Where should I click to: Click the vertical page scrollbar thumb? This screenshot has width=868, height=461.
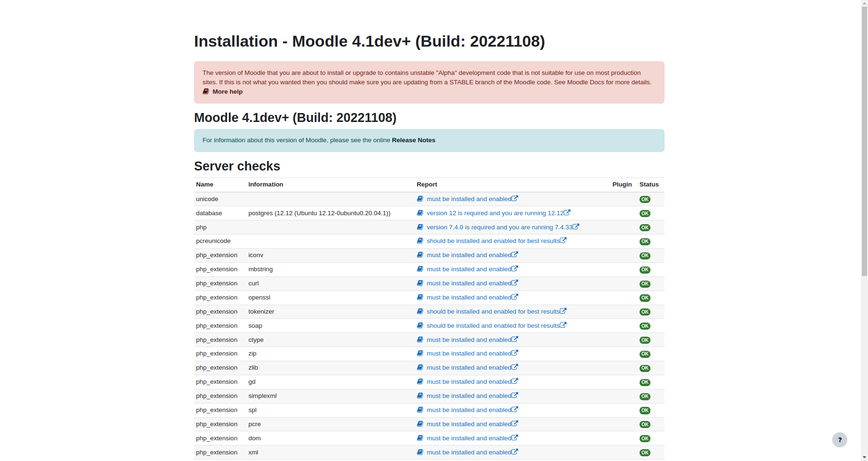tap(864, 141)
